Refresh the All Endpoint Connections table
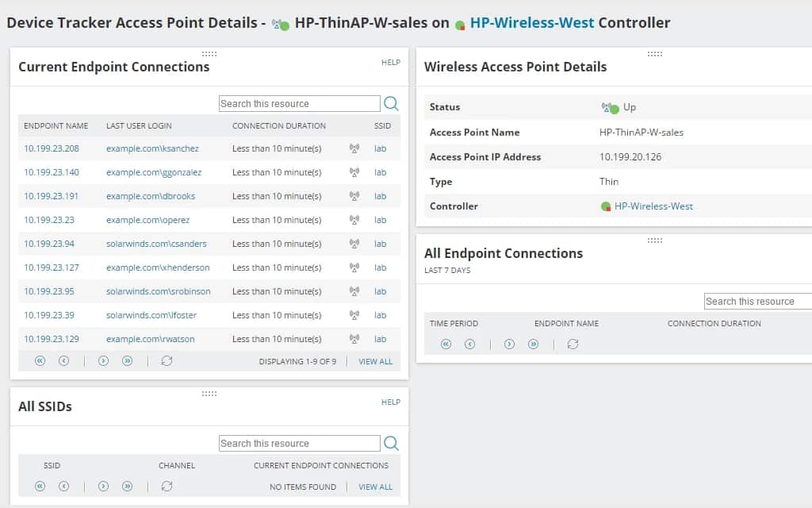 [573, 344]
